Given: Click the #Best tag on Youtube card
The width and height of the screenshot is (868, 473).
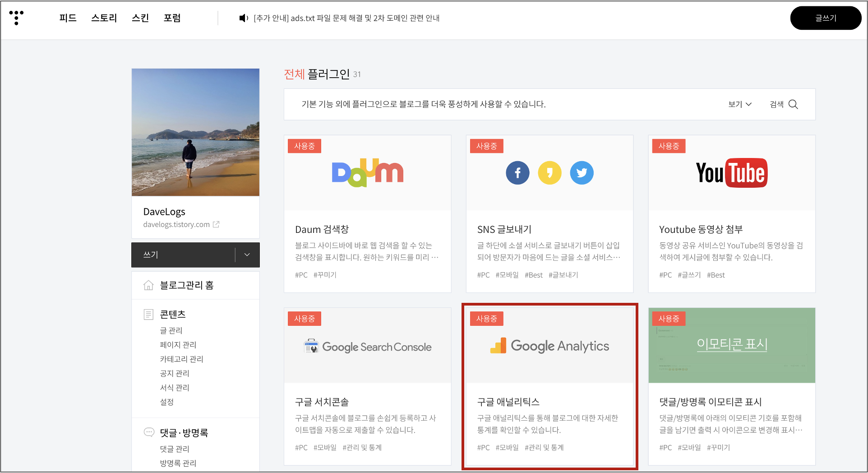Looking at the screenshot, I should pos(716,275).
